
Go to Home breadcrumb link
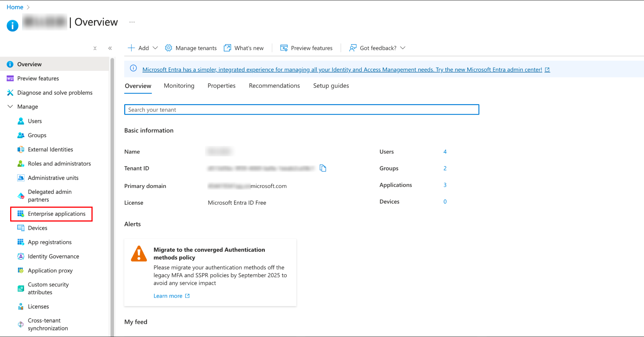pyautogui.click(x=15, y=7)
